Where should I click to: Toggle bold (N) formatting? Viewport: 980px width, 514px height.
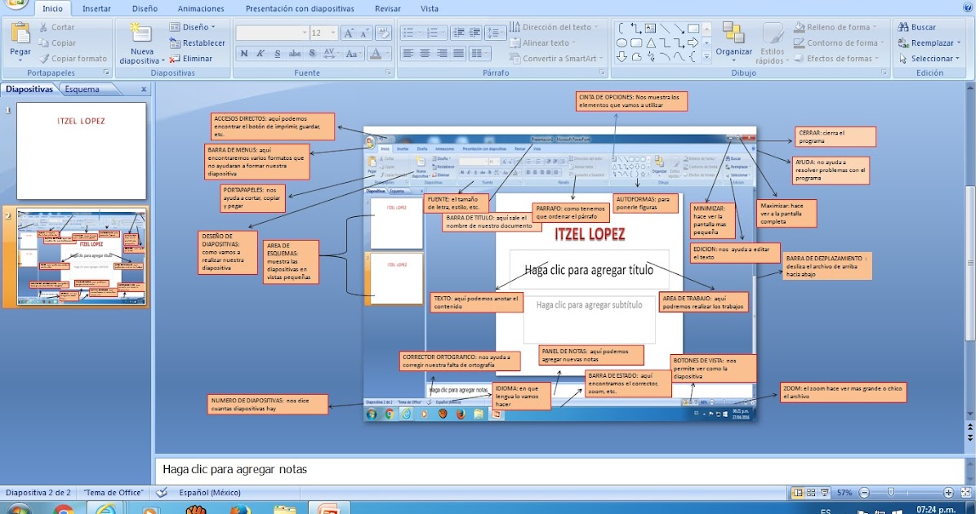pyautogui.click(x=243, y=53)
